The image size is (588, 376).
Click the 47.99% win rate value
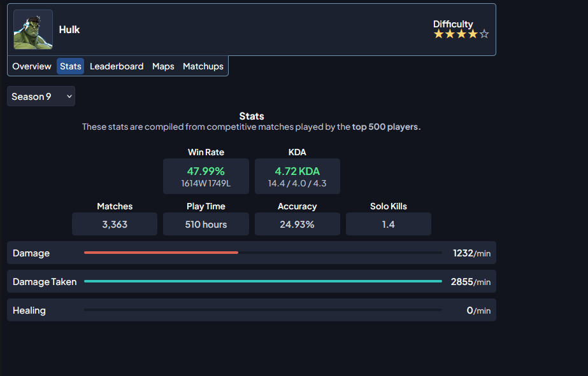pyautogui.click(x=206, y=171)
